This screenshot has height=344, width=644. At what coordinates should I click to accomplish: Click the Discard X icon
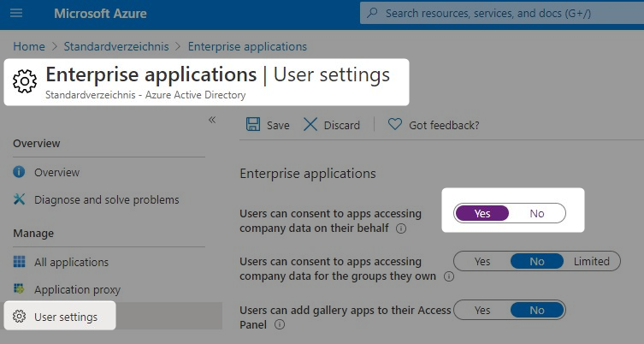point(310,124)
